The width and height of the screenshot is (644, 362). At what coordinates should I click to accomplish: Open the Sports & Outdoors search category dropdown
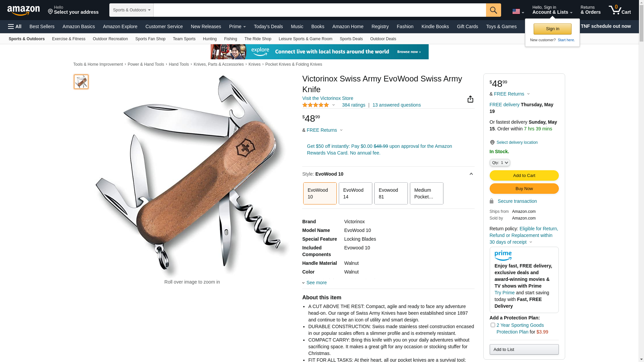click(131, 10)
